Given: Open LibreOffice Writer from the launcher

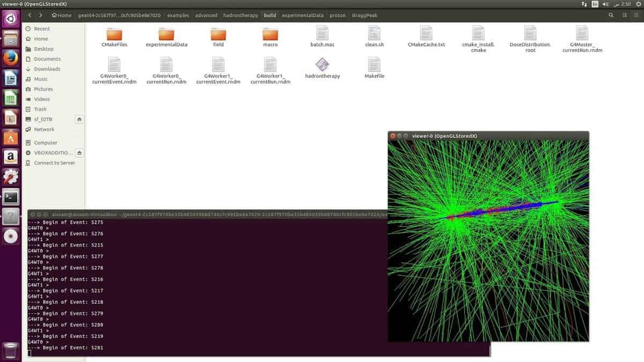Looking at the screenshot, I should [x=11, y=79].
